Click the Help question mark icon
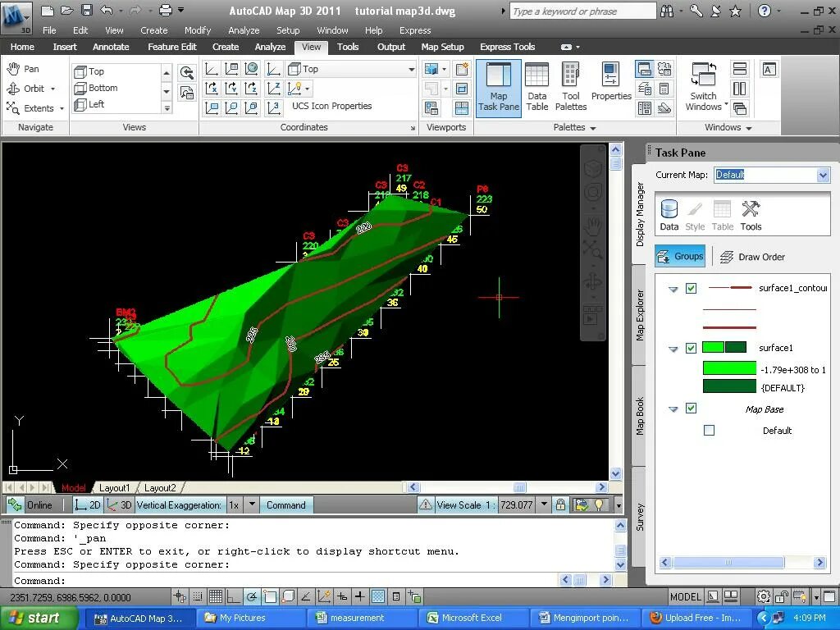Viewport: 840px width, 630px height. [x=765, y=11]
